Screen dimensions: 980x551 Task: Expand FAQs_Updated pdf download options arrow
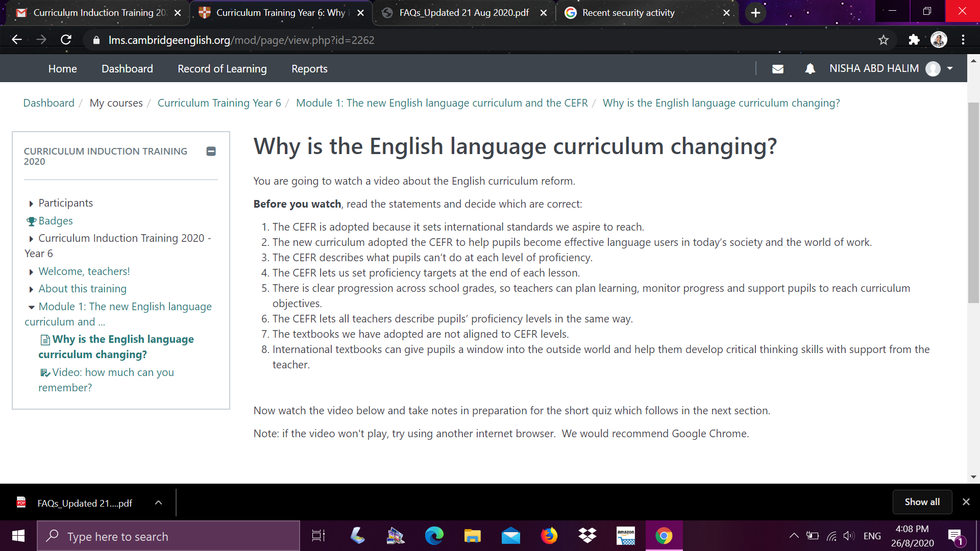tap(158, 503)
